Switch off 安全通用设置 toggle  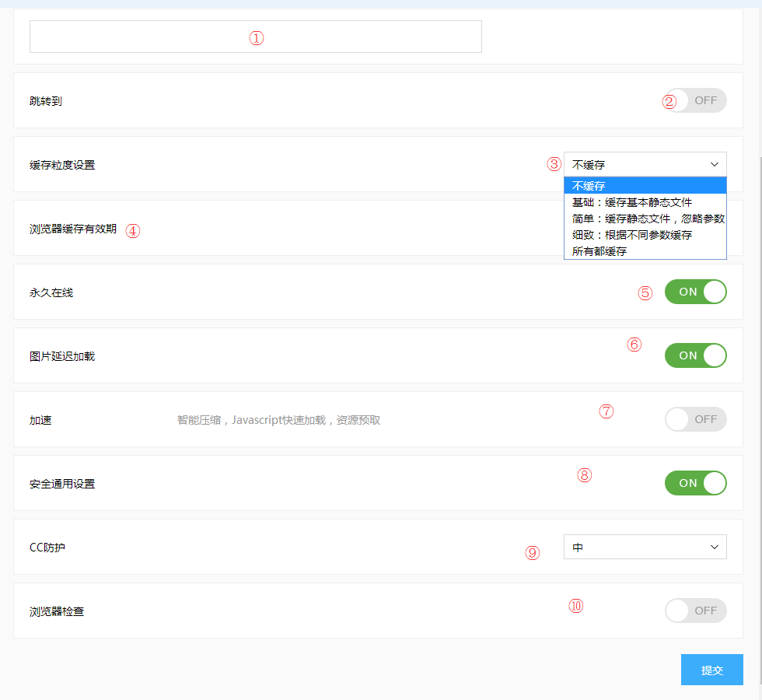point(695,483)
